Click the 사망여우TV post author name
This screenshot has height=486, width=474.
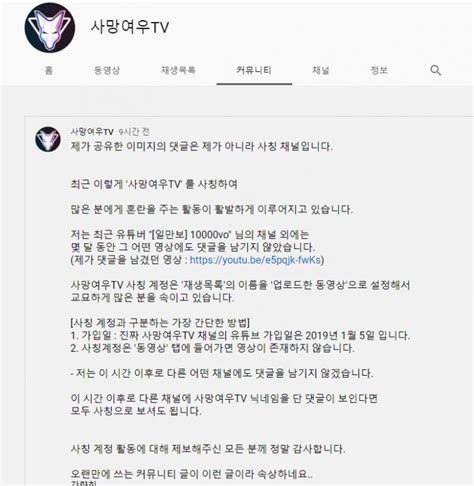(92, 132)
